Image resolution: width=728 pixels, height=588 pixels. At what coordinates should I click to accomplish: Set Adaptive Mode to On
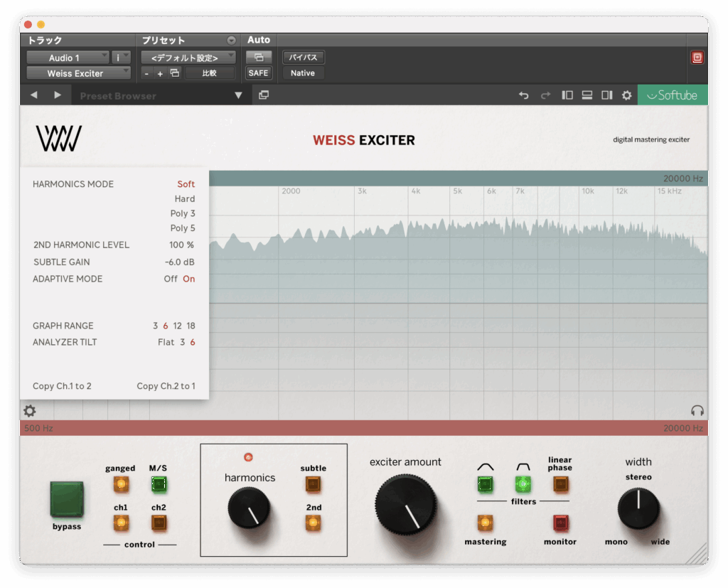point(188,279)
